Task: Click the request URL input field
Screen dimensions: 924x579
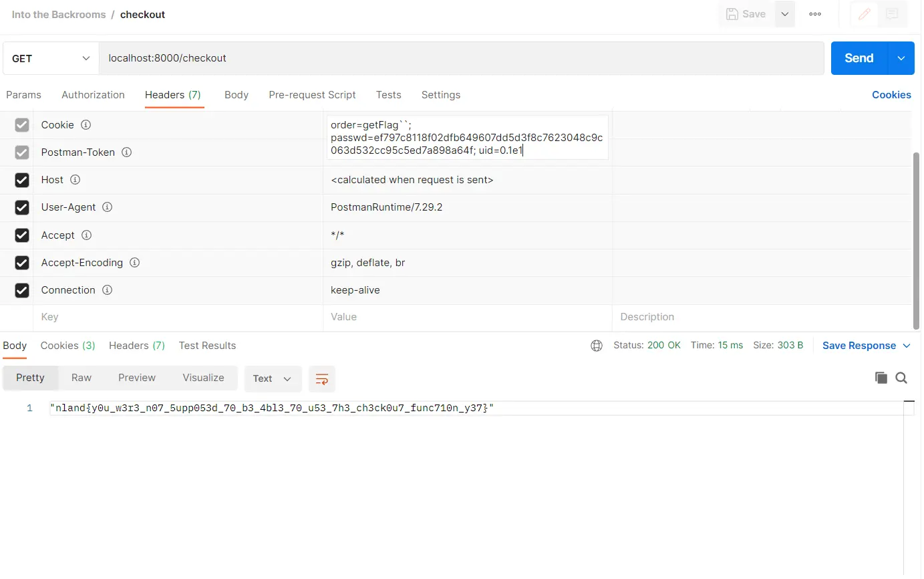Action: tap(461, 59)
